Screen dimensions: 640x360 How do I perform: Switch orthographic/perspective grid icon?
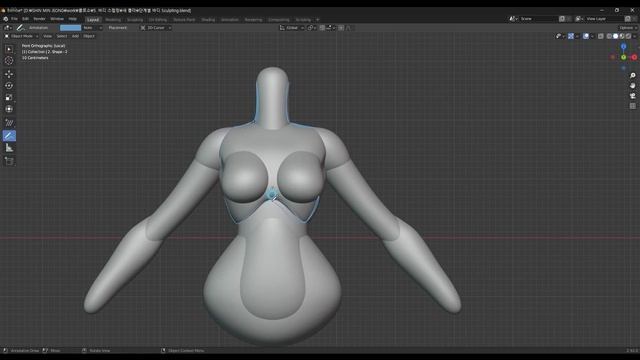633,106
